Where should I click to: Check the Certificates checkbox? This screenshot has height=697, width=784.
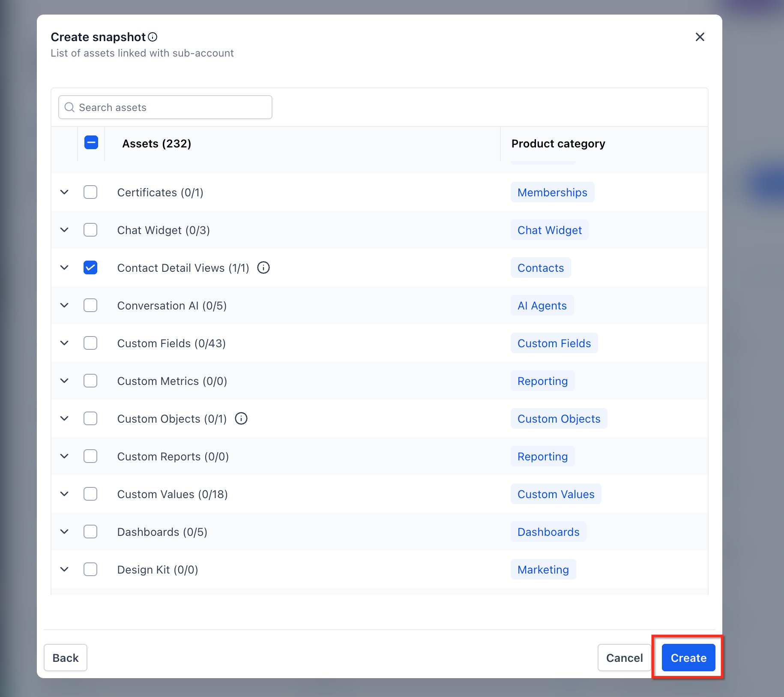coord(90,192)
